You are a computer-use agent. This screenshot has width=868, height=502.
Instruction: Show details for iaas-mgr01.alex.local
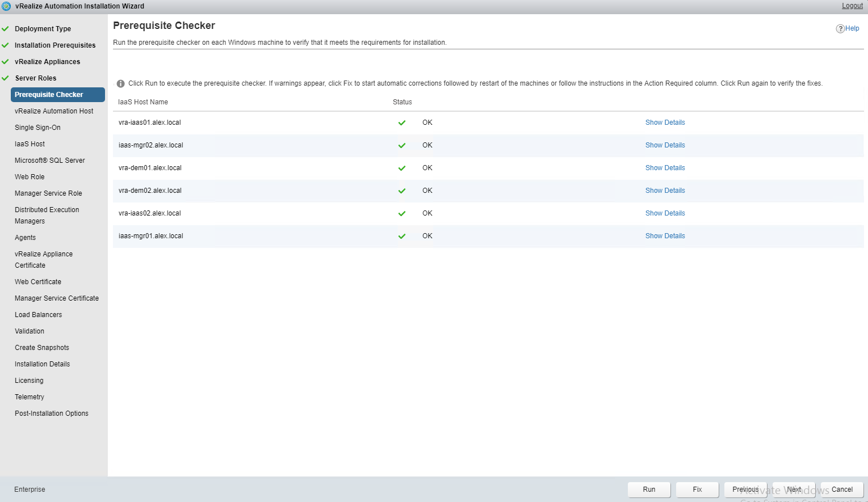click(x=665, y=236)
